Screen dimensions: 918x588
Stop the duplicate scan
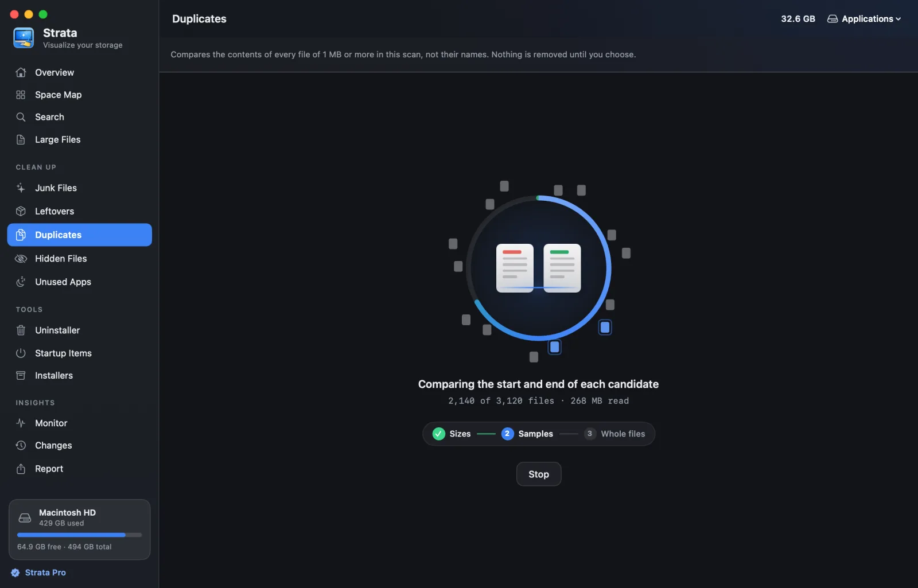(539, 474)
